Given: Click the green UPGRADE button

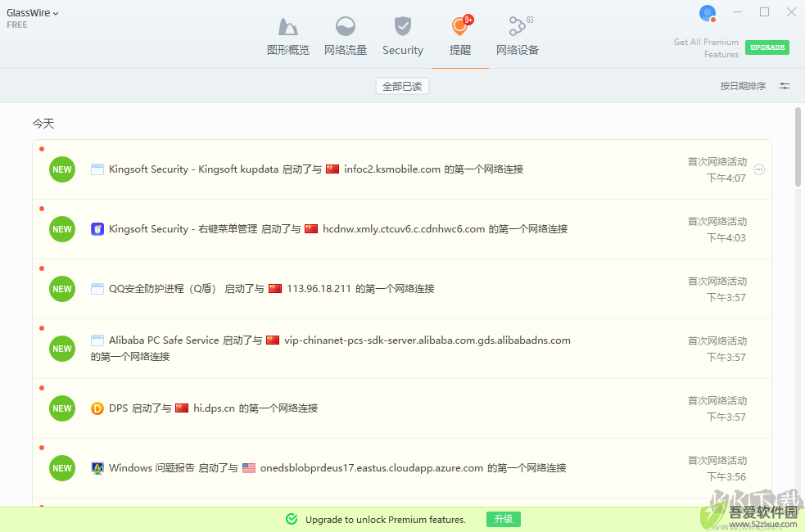Looking at the screenshot, I should pyautogui.click(x=767, y=47).
